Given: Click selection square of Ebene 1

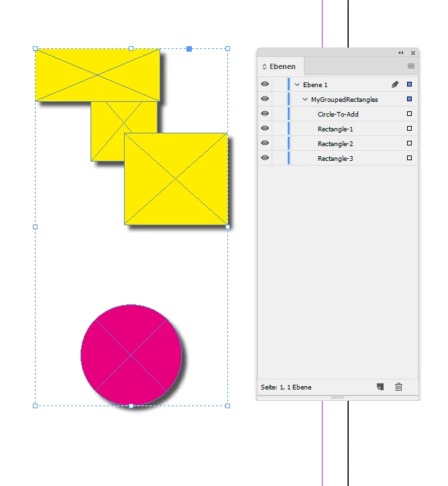Looking at the screenshot, I should pos(409,84).
